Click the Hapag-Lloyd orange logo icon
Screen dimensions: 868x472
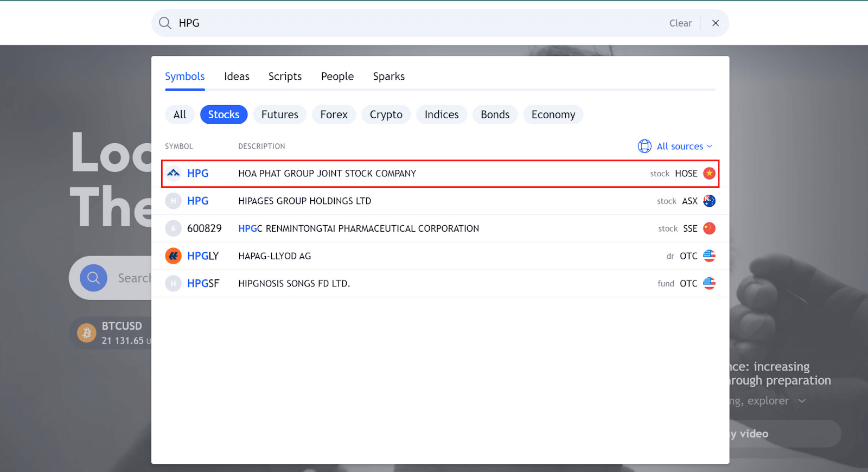173,256
